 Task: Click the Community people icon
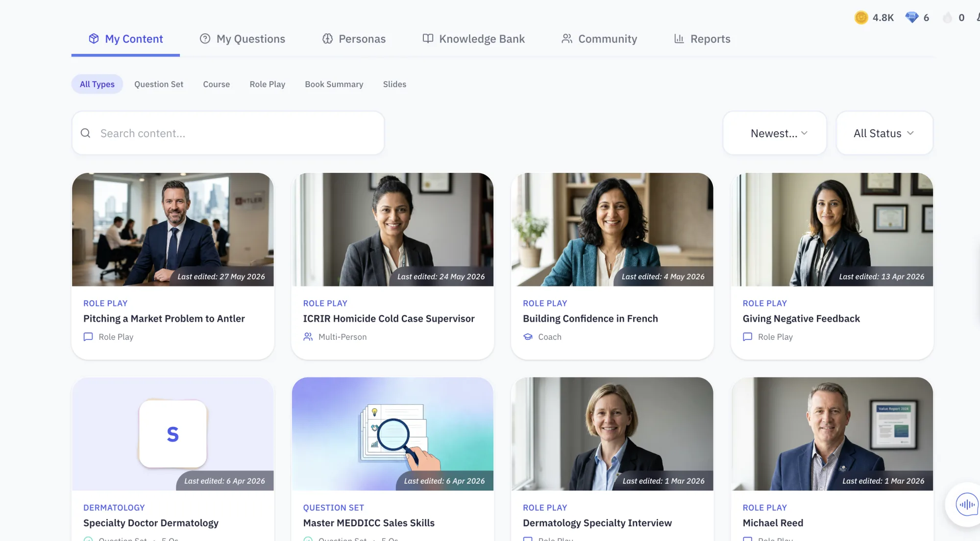click(567, 39)
